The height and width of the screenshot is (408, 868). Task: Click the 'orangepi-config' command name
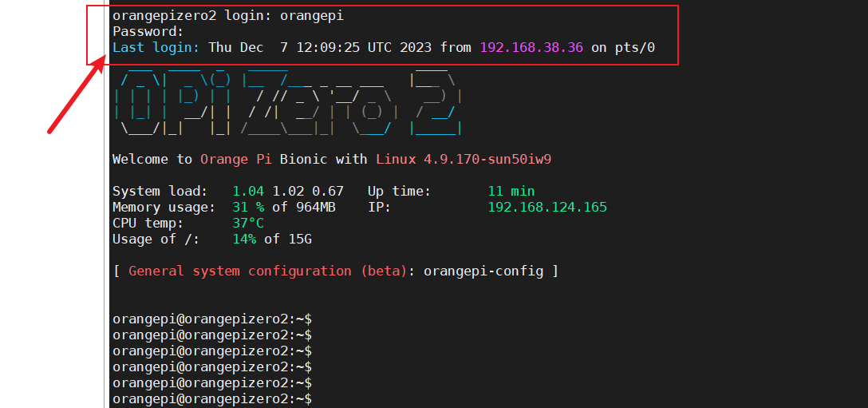483,271
